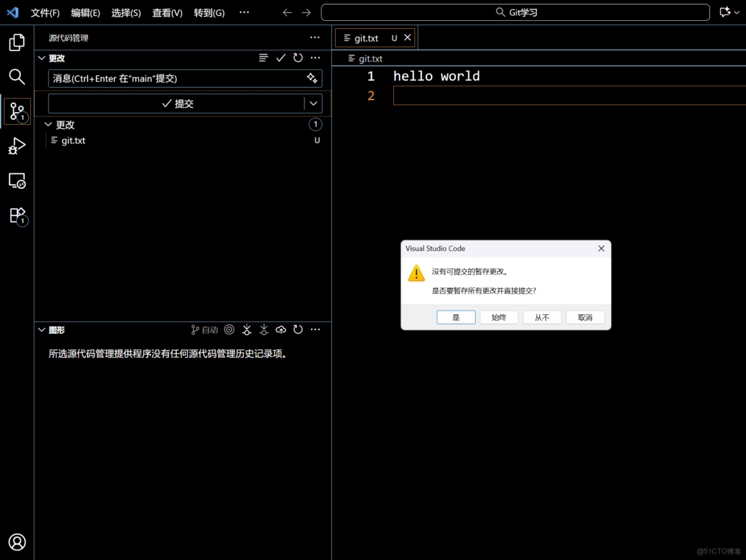The image size is (746, 560).
Task: Select the Search icon in activity bar
Action: click(16, 76)
